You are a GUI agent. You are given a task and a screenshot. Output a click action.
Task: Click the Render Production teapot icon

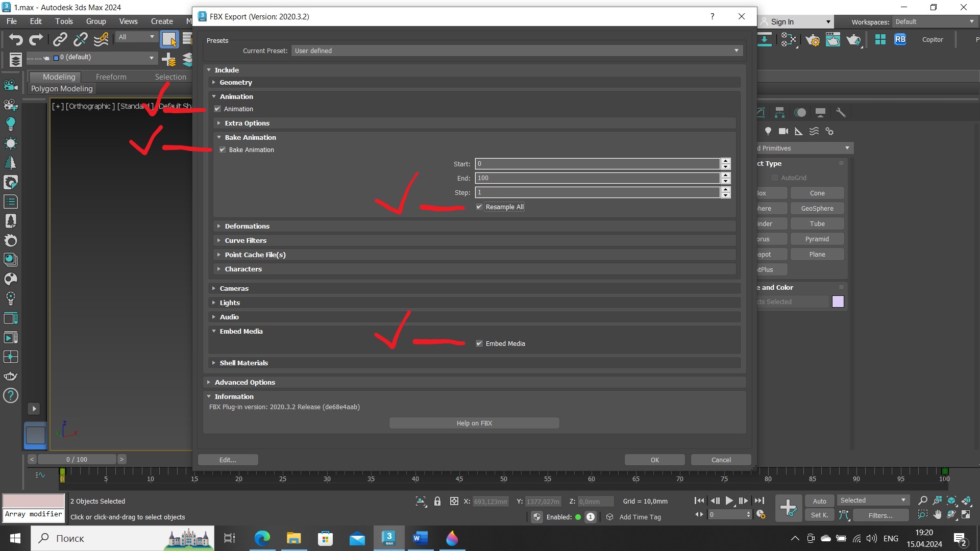tap(853, 40)
